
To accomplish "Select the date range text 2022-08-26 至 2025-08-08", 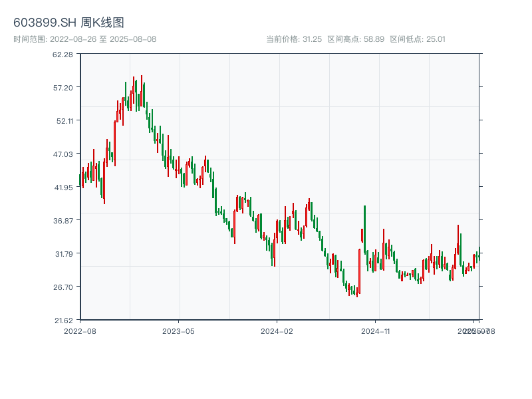I will 103,39.
